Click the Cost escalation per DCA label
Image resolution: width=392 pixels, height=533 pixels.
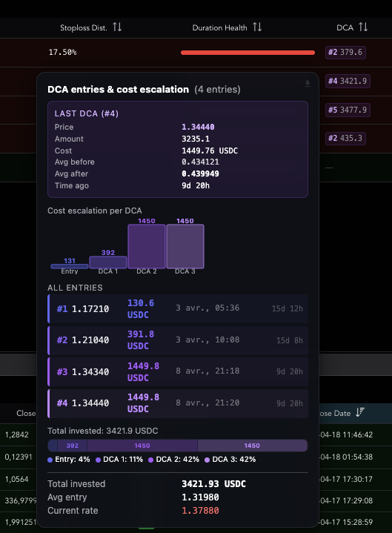[x=95, y=211]
